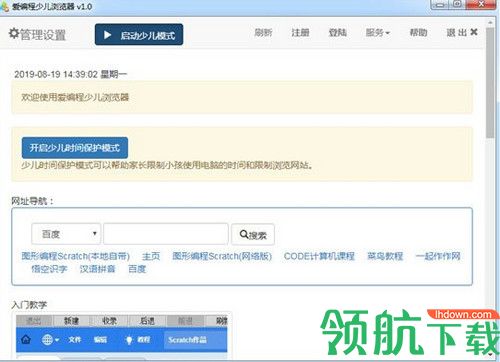The height and width of the screenshot is (362, 500).
Task: Click the 退出 X exit icon
Action: [474, 32]
